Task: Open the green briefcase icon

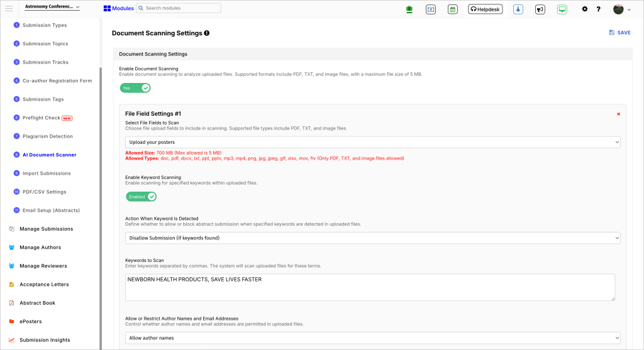Action: coord(409,9)
